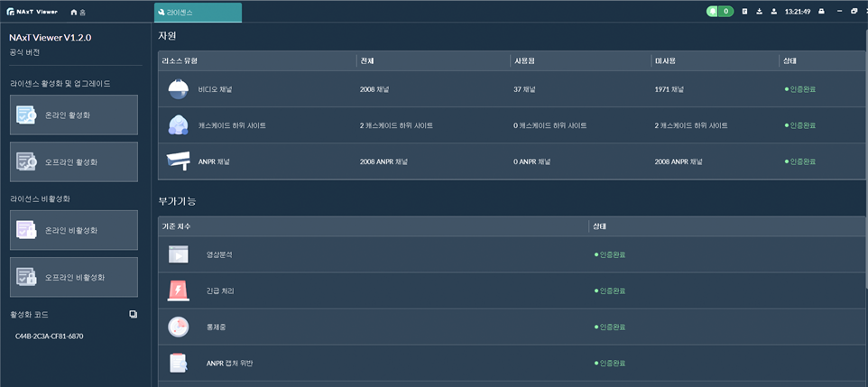868x387 pixels.
Task: Click the user account icon
Action: pos(773,12)
